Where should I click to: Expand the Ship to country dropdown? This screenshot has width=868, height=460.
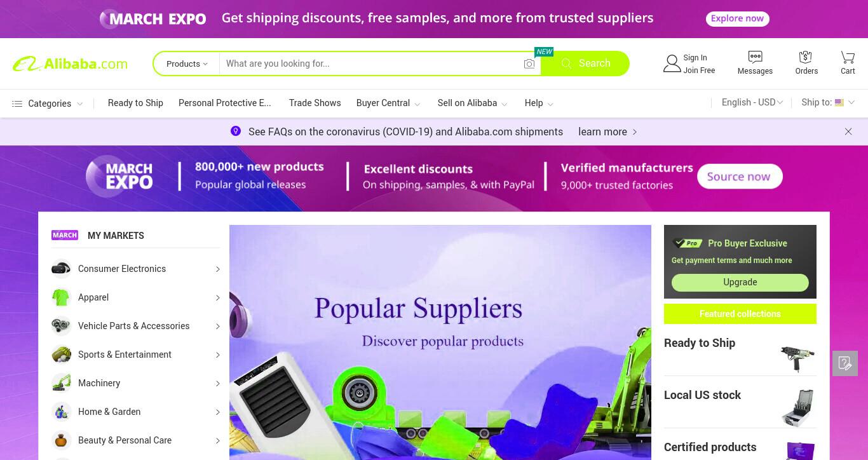tap(828, 102)
